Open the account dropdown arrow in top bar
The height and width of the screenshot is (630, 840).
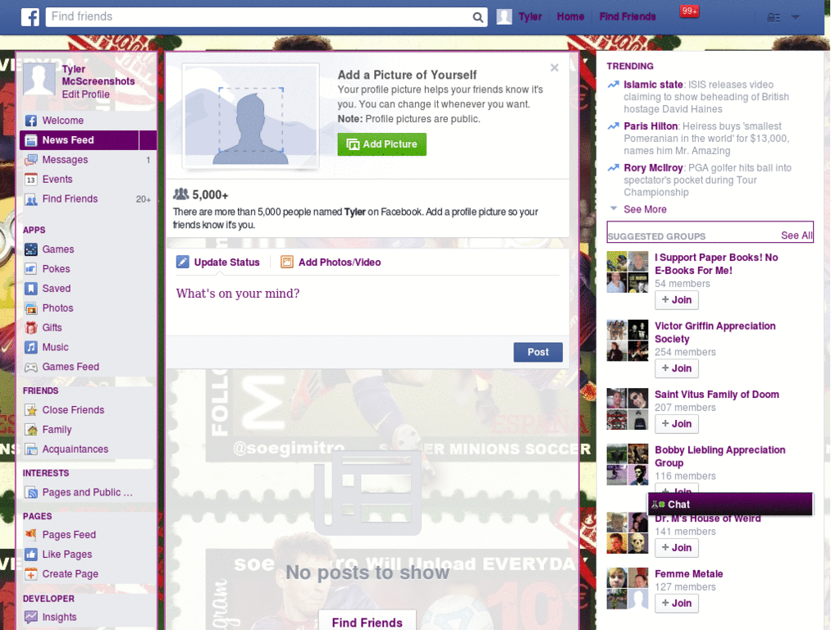(x=796, y=17)
